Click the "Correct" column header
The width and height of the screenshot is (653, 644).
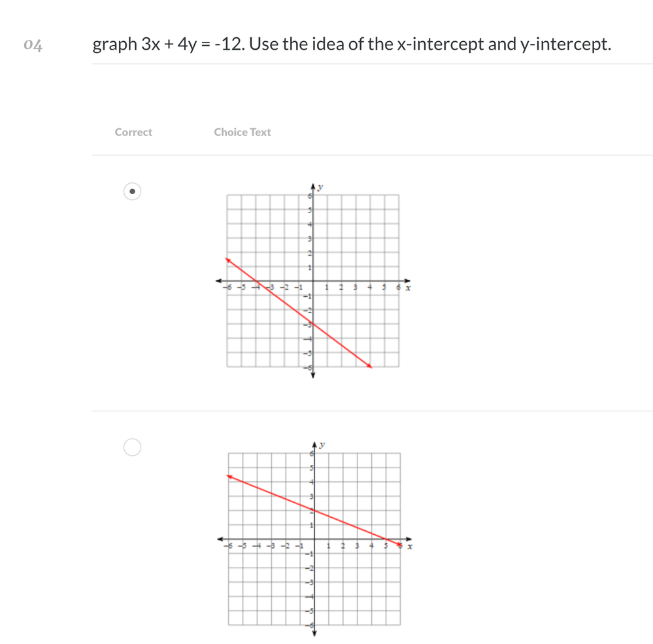[133, 132]
